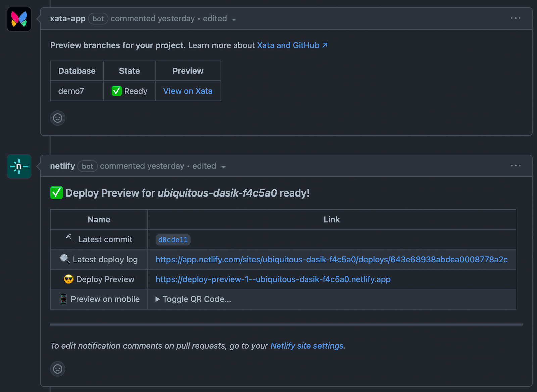Click green checkmark beside Deploy Preview heading
537x392 pixels.
(57, 193)
